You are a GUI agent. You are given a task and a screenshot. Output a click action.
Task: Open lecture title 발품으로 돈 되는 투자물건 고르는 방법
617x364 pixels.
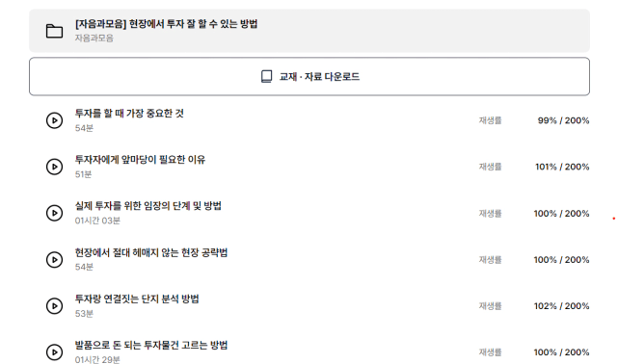pos(151,345)
